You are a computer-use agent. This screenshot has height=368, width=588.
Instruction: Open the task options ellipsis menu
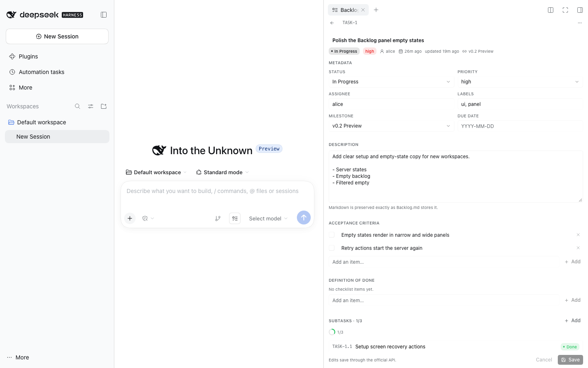click(579, 23)
